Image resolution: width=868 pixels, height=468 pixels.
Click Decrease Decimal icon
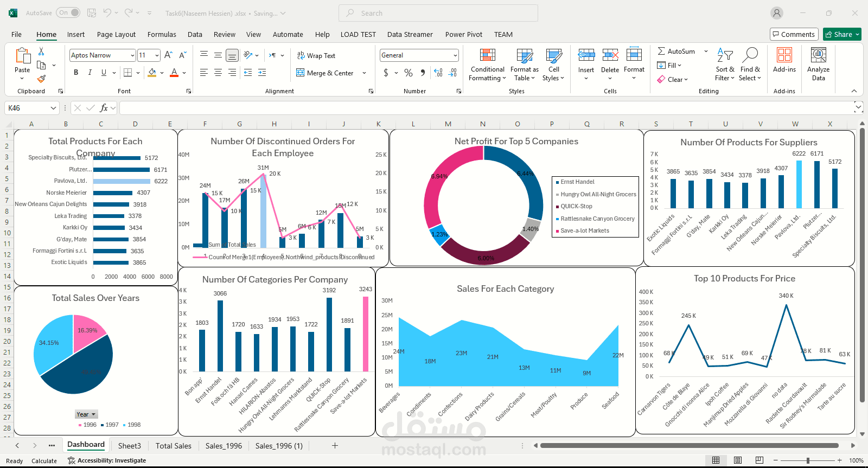(453, 73)
